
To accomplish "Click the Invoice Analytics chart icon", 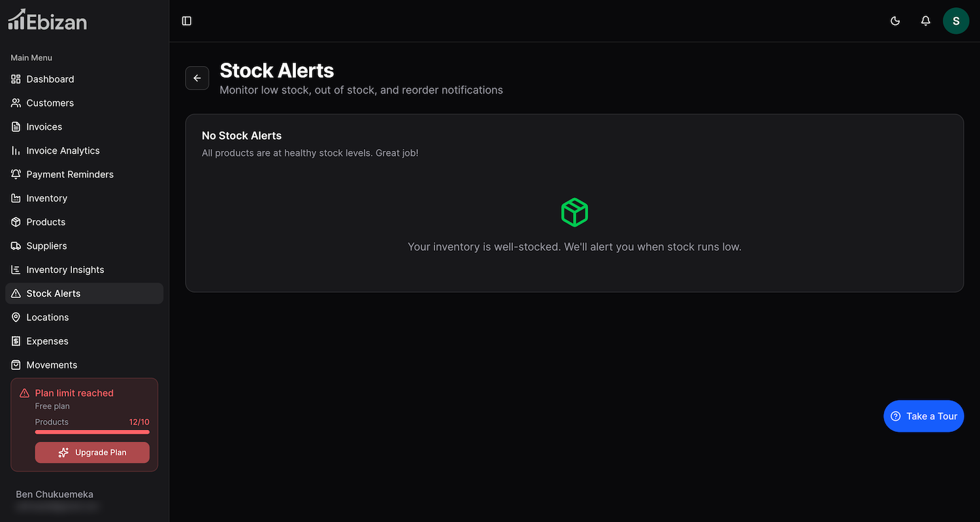I will point(16,151).
